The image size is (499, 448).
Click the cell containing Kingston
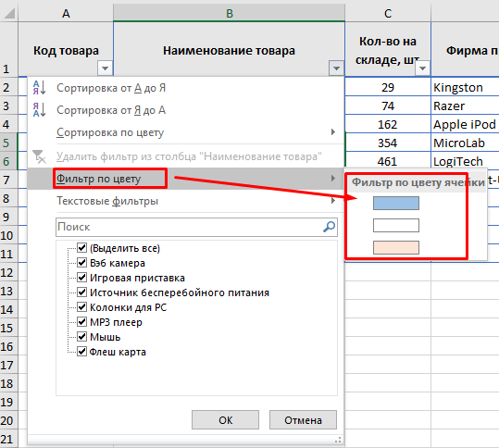click(x=465, y=87)
